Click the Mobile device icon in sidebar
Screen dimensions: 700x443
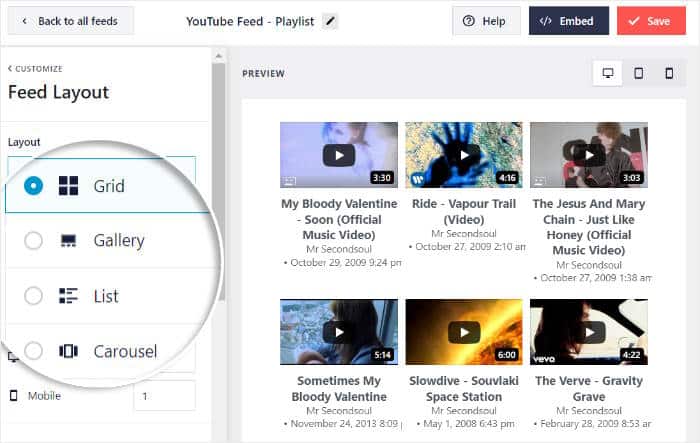pyautogui.click(x=14, y=396)
